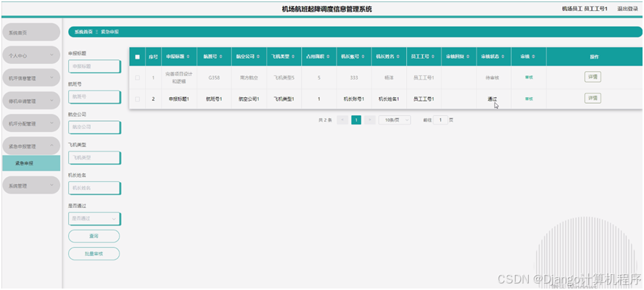Expand 机坪分配管理 sidebar menu chevron

(x=51, y=123)
